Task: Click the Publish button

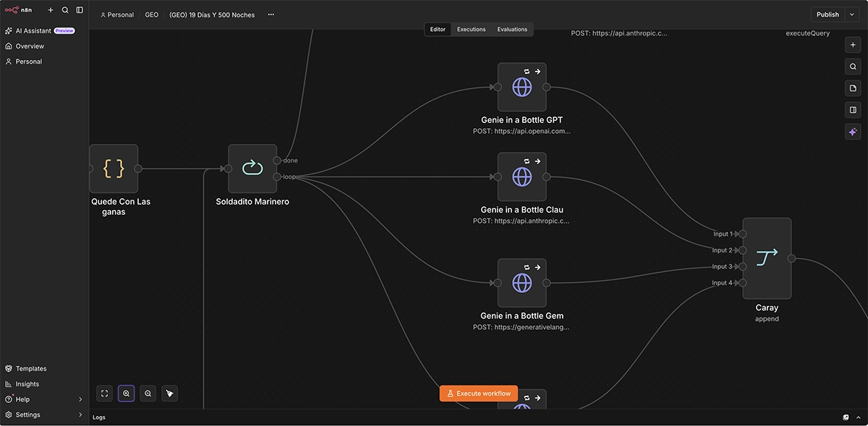Action: 827,14
